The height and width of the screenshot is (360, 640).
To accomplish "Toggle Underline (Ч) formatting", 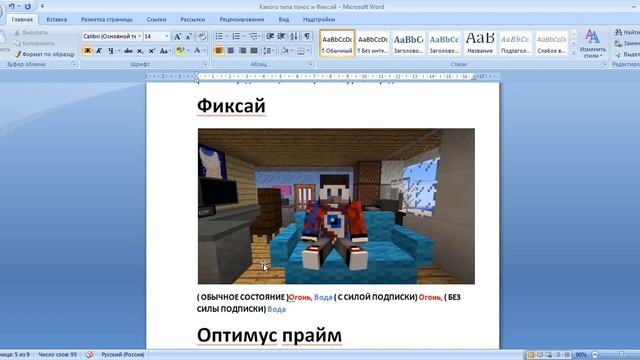I will [111, 51].
